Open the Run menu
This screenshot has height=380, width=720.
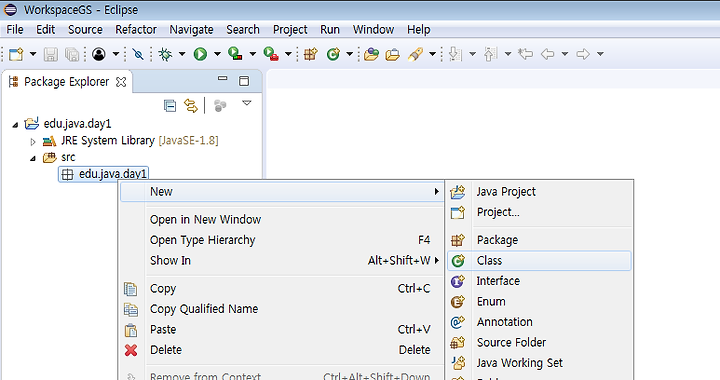(x=330, y=29)
